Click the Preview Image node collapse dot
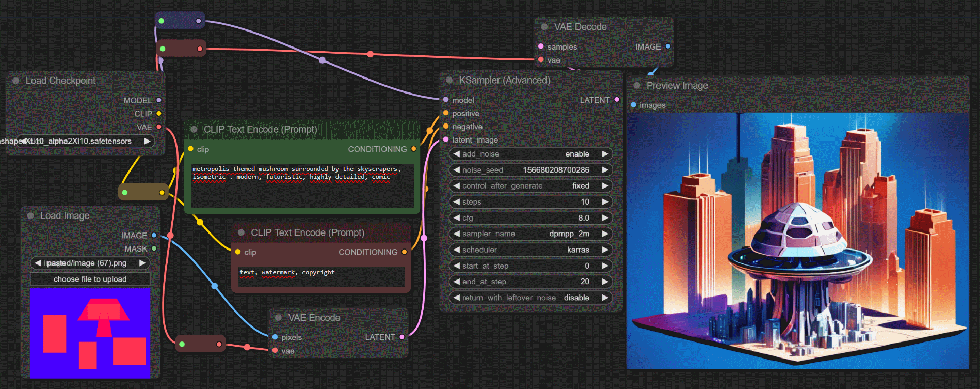The height and width of the screenshot is (389, 980). pos(637,86)
